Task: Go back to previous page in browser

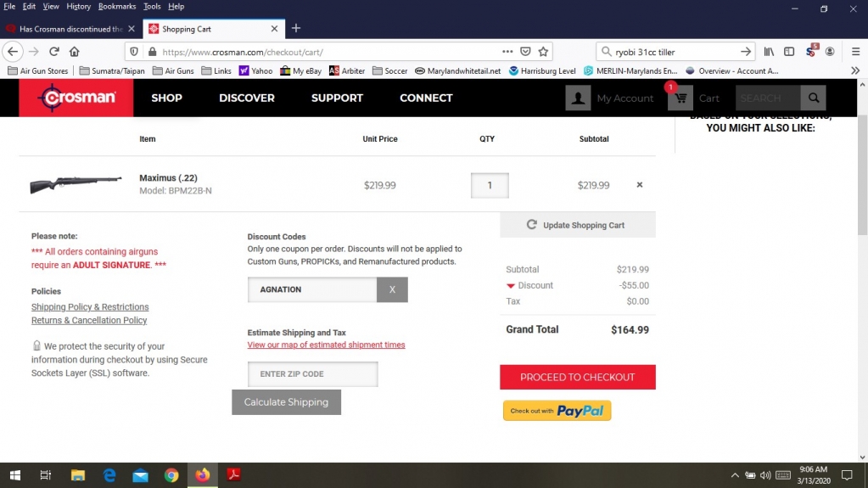Action: pyautogui.click(x=13, y=52)
